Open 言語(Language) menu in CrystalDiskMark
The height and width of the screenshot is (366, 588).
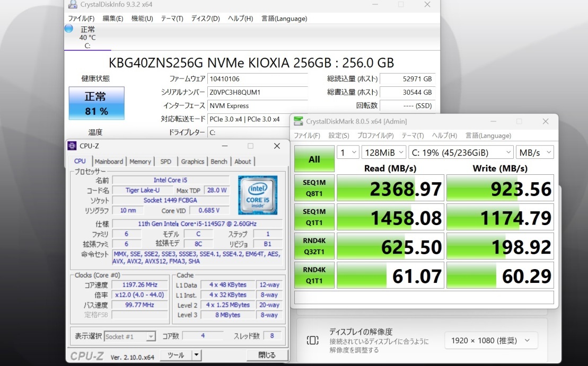[488, 136]
